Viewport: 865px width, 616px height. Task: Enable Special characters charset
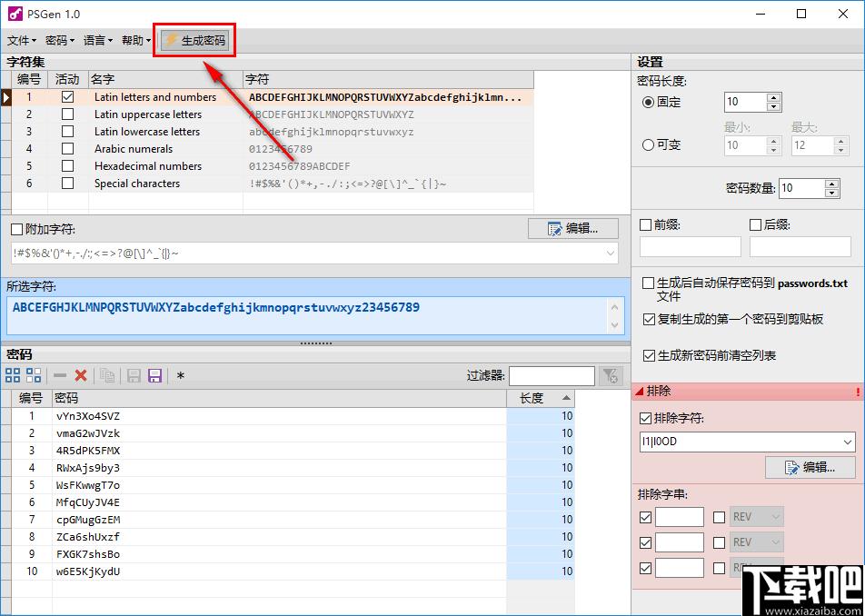click(x=68, y=184)
